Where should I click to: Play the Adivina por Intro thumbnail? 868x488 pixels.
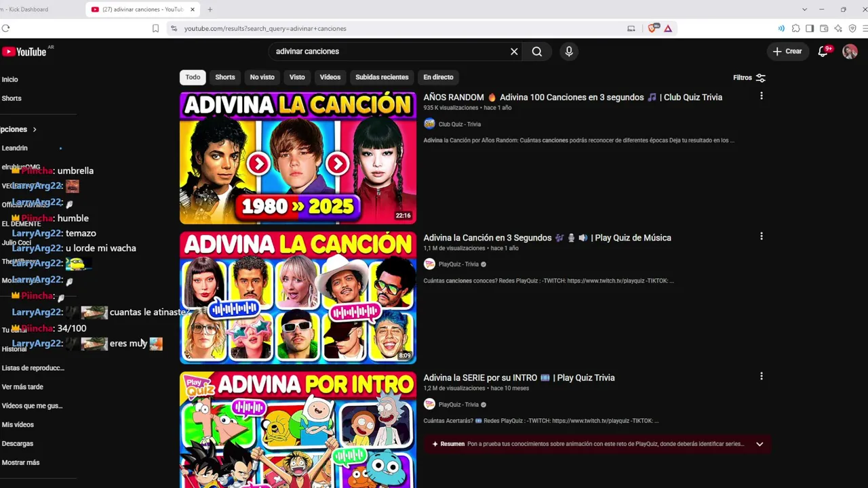click(x=298, y=430)
